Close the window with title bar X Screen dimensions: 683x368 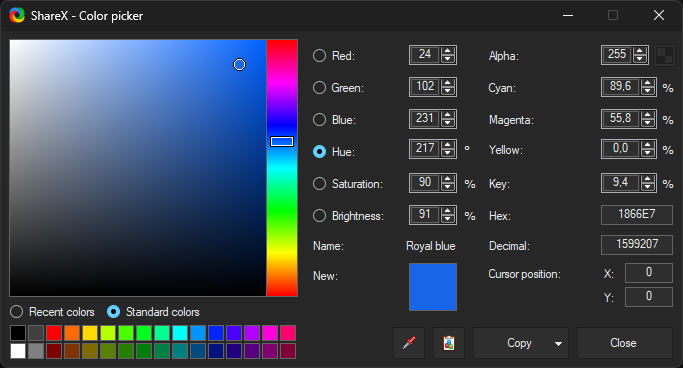pyautogui.click(x=659, y=15)
